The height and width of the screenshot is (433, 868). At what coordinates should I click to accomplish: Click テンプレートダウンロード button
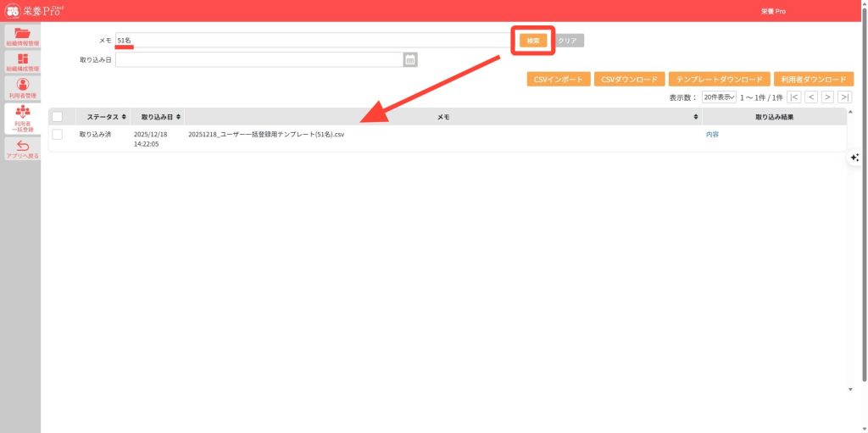coord(719,79)
